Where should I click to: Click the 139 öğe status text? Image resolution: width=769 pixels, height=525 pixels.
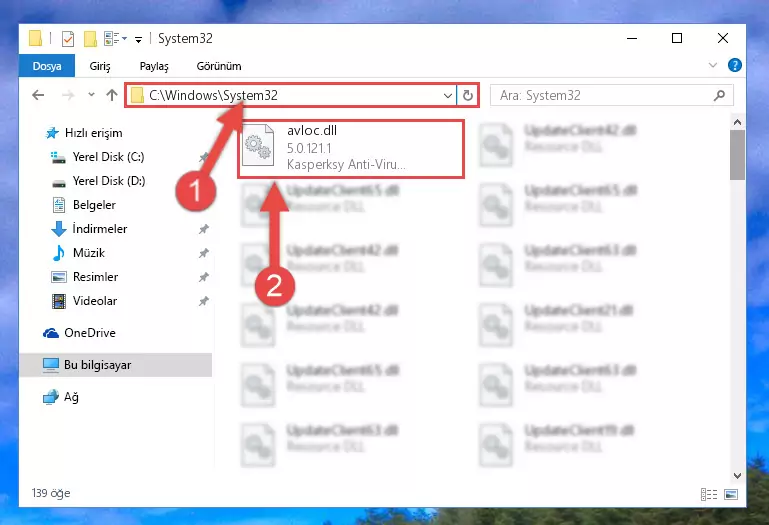[x=51, y=493]
